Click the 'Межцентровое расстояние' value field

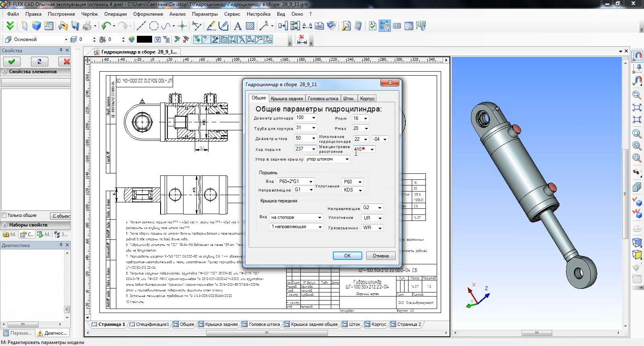(361, 149)
